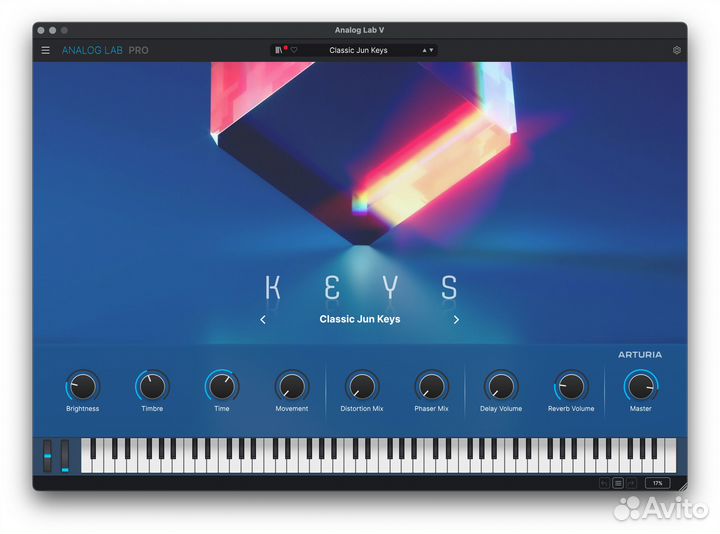Image resolution: width=720 pixels, height=534 pixels.
Task: Click the Classic Jun Keys preset name field
Action: pyautogui.click(x=358, y=50)
